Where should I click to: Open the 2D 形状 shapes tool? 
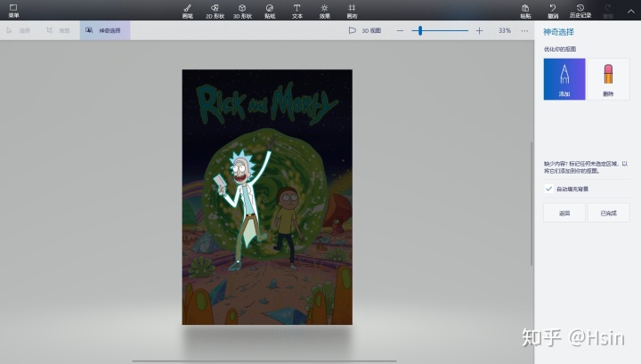tap(215, 11)
